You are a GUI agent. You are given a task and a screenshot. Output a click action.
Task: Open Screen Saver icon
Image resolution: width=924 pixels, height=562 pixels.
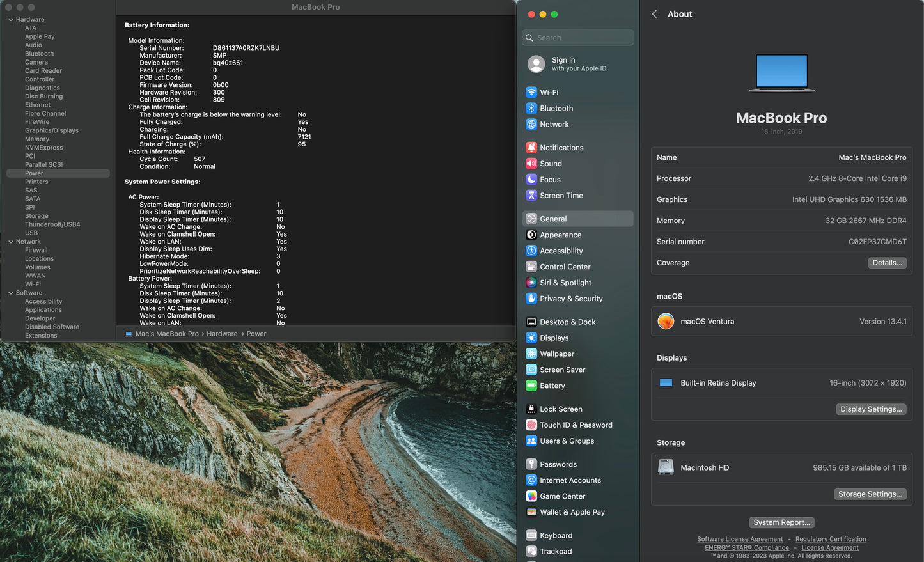531,370
